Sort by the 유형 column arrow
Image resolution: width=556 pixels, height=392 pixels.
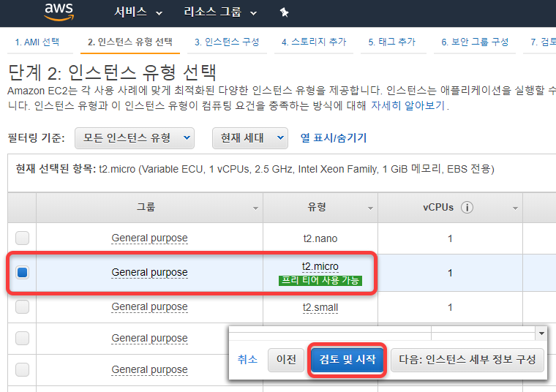370,208
